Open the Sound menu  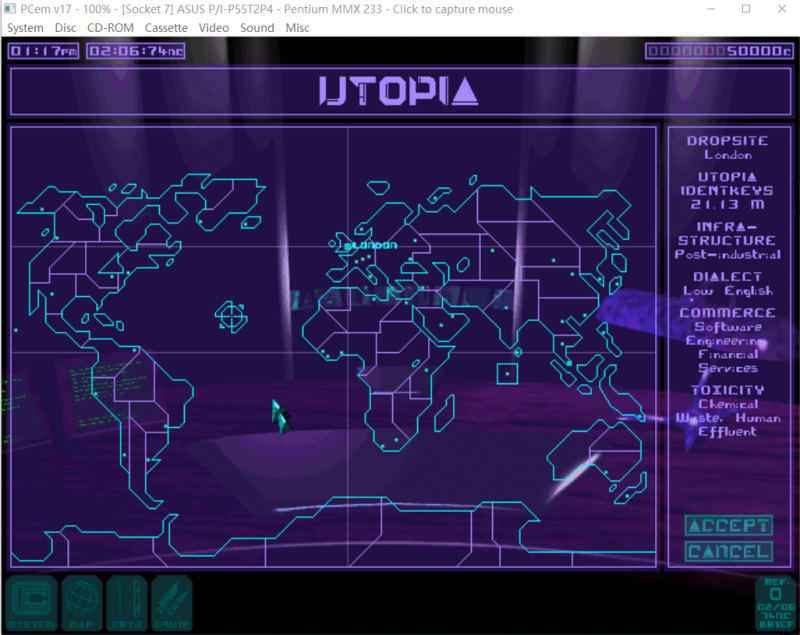click(257, 28)
